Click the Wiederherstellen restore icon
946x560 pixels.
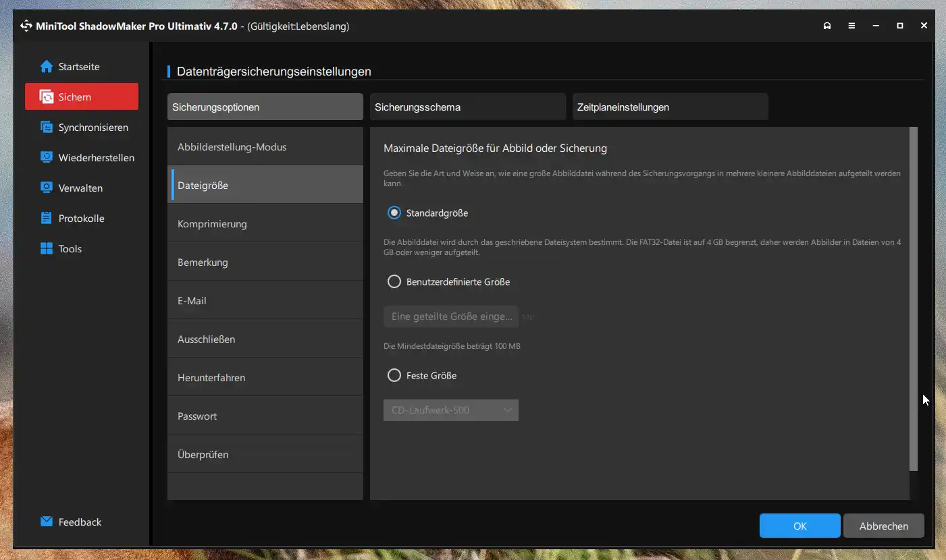click(47, 158)
